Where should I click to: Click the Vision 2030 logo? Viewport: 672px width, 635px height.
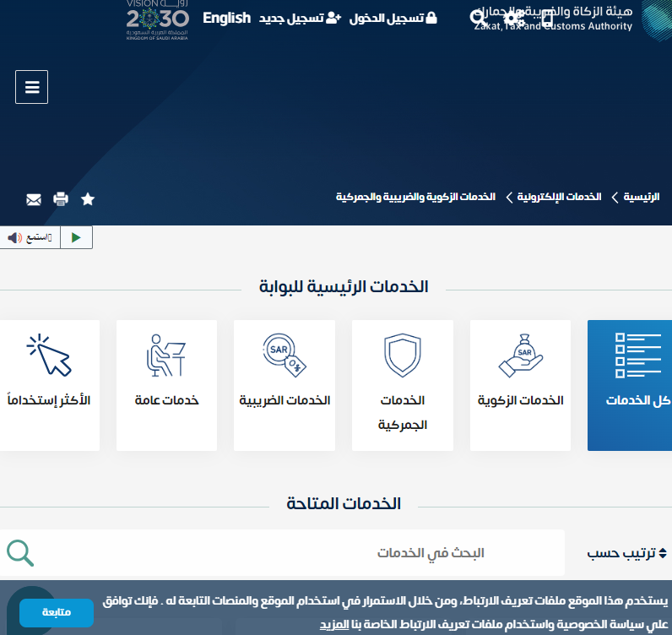(157, 20)
